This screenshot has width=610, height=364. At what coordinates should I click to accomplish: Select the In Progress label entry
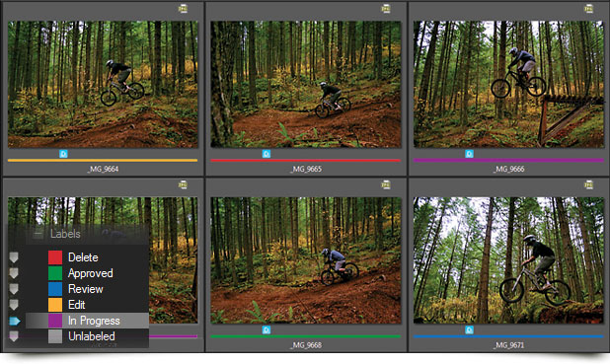pos(87,321)
